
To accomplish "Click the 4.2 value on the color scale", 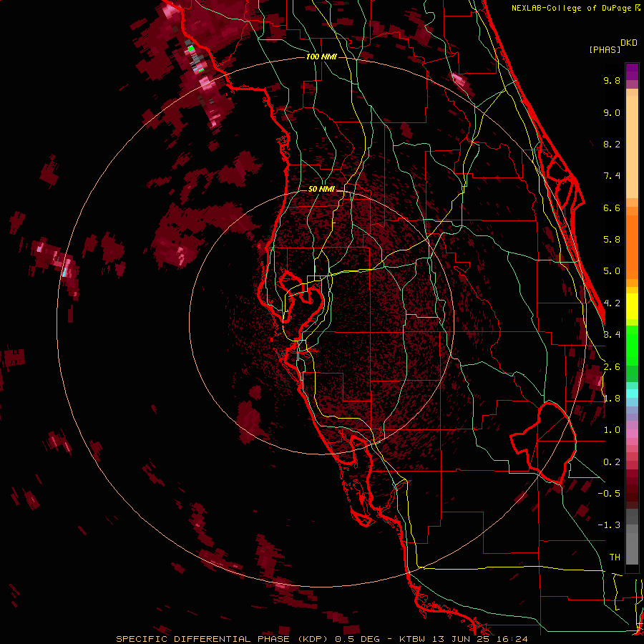I will click(612, 303).
